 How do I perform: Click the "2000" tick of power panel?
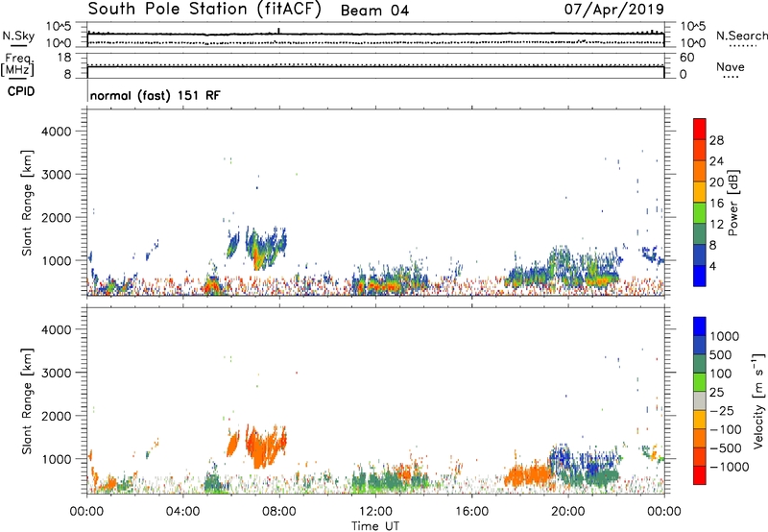(x=56, y=217)
